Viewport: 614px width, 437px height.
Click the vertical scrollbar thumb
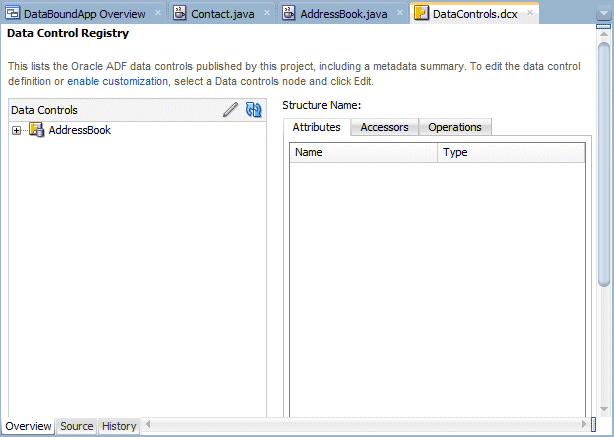(604, 164)
